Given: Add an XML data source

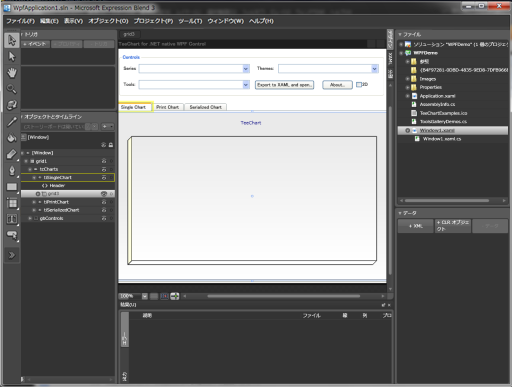Looking at the screenshot, I should 416,226.
